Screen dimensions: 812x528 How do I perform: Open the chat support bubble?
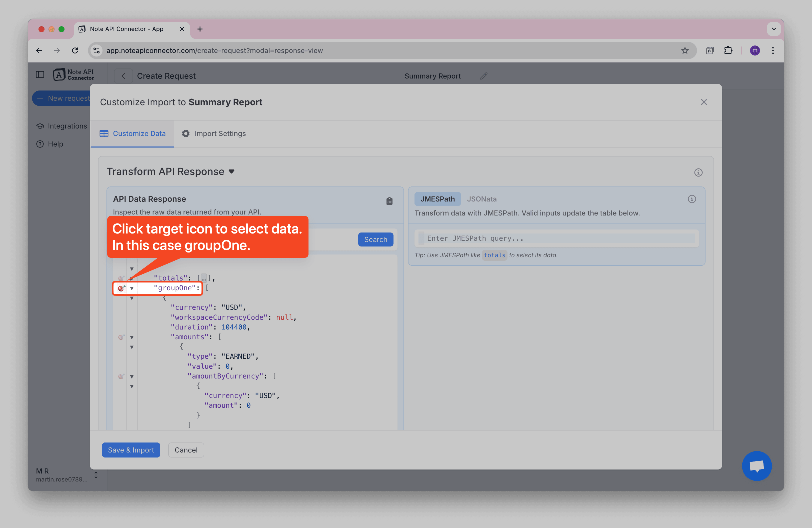click(x=756, y=465)
